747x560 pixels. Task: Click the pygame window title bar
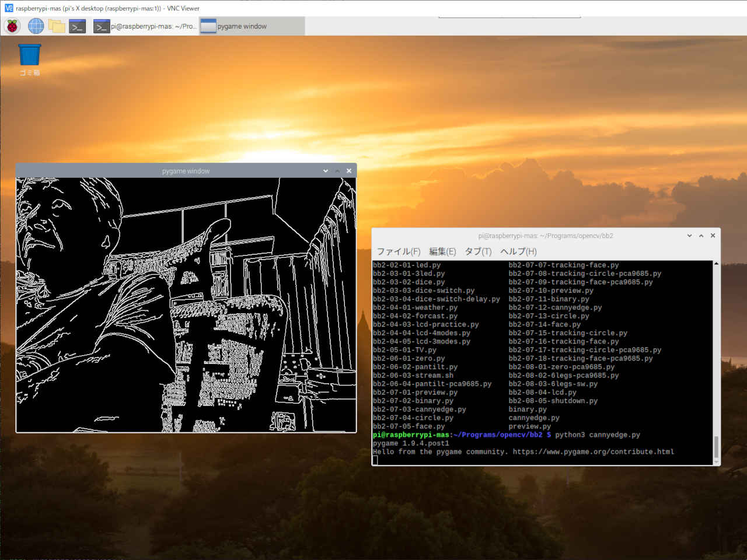pyautogui.click(x=186, y=171)
